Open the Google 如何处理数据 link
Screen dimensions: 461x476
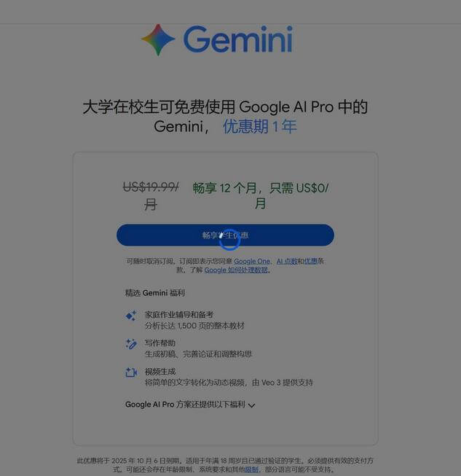pos(236,270)
